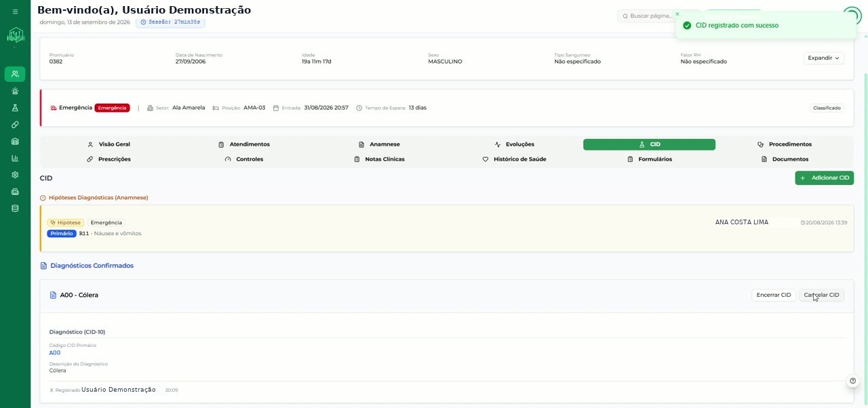The image size is (868, 408).
Task: Open the hospital bed sidebar icon
Action: coord(15,192)
